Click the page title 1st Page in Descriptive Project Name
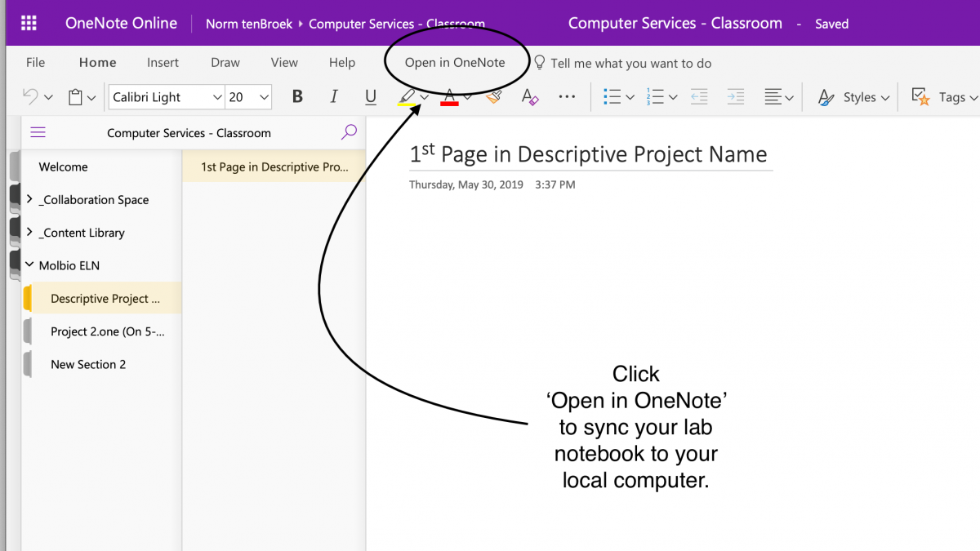 point(588,154)
